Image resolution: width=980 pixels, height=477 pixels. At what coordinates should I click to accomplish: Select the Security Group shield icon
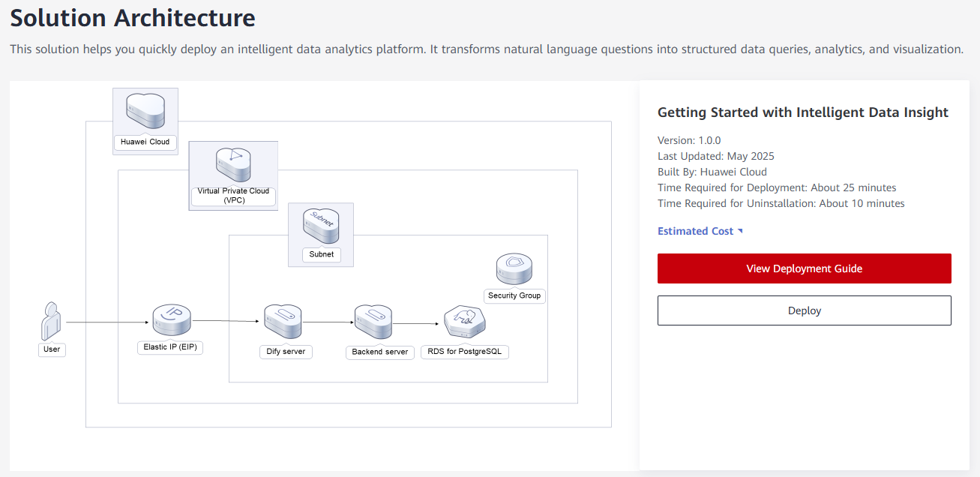pyautogui.click(x=514, y=270)
